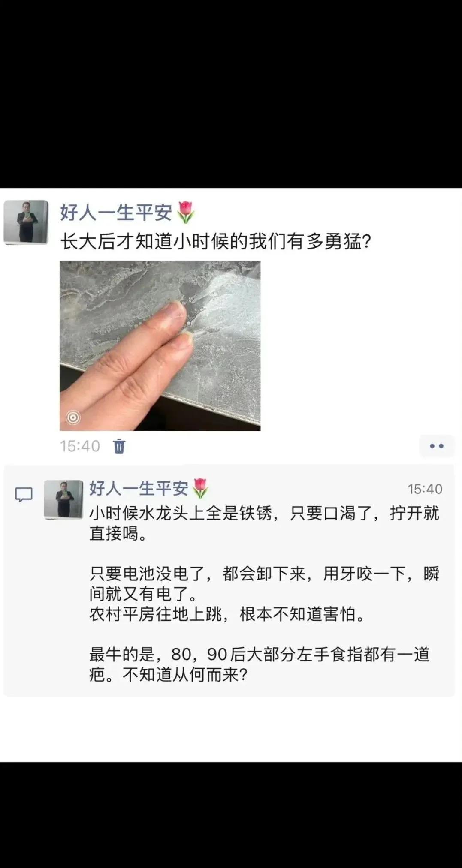Image resolution: width=462 pixels, height=868 pixels.
Task: Tap the comment line 农村平房往地上跳
Action: click(227, 614)
